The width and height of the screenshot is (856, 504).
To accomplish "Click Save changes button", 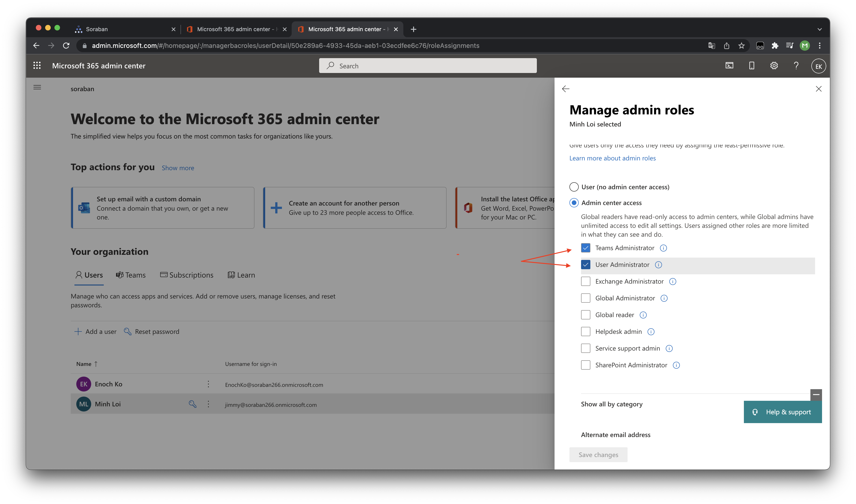I will [598, 455].
